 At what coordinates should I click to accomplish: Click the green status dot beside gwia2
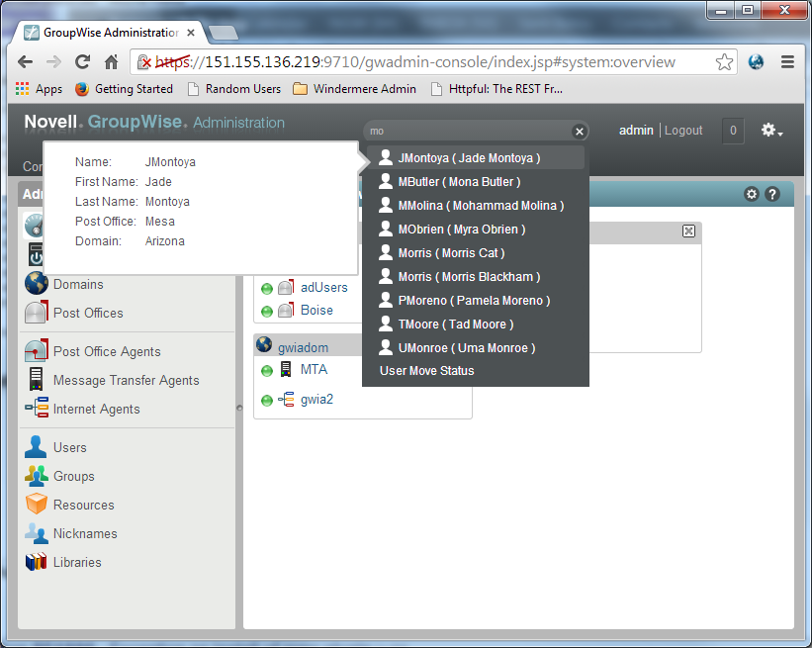267,401
